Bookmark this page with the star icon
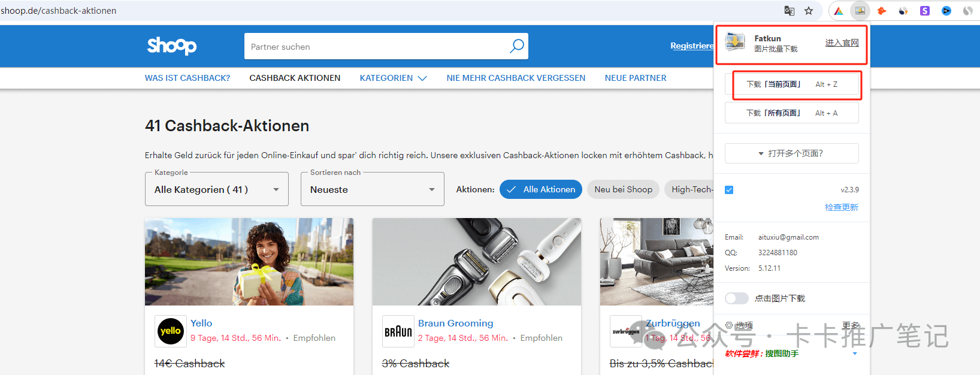 point(809,11)
